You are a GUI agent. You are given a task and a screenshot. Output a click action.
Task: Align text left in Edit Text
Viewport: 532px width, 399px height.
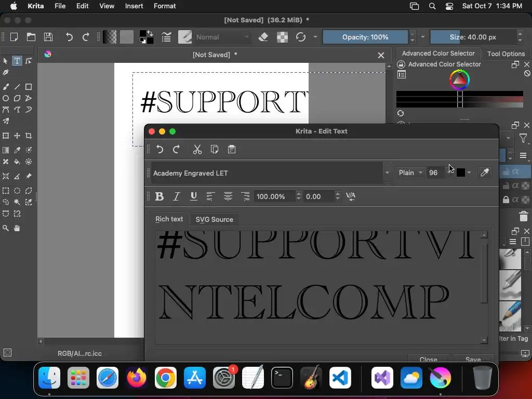pos(210,196)
